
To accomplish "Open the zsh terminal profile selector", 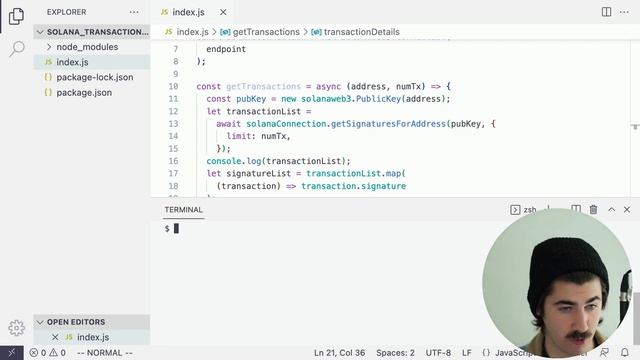I will pos(523,209).
